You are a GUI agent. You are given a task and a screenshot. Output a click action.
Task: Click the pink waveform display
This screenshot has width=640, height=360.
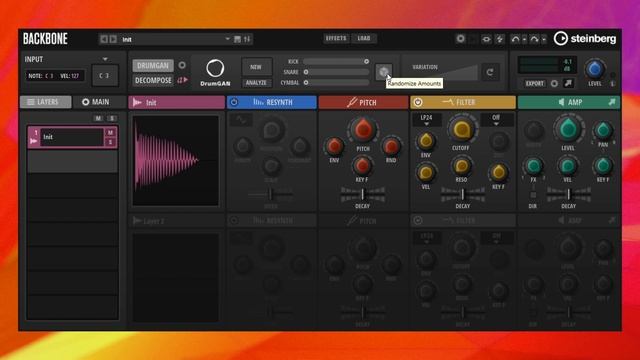(x=176, y=160)
